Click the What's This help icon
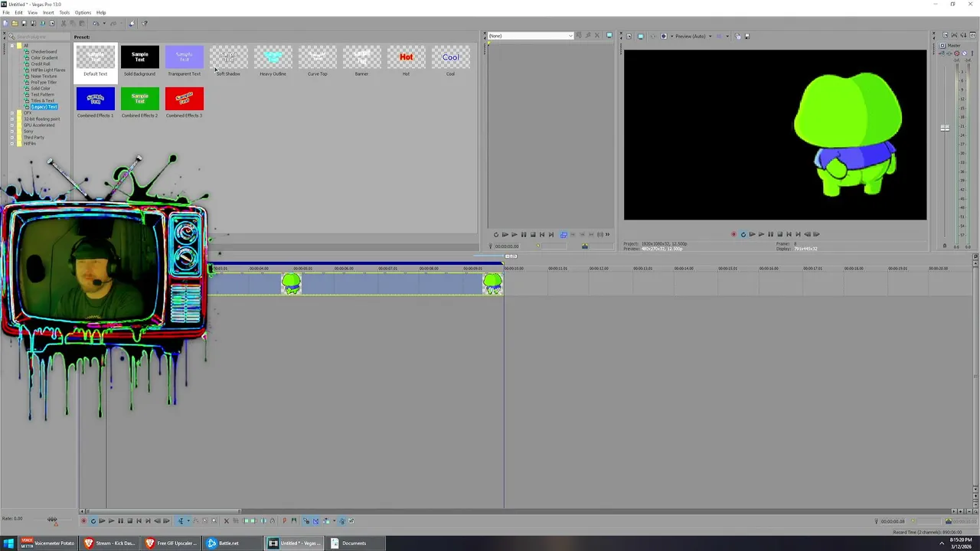Viewport: 980px width, 551px height. coord(145,23)
